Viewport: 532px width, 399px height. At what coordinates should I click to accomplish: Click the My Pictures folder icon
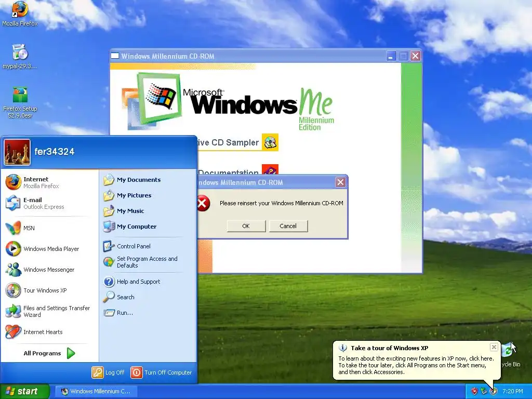pyautogui.click(x=109, y=195)
